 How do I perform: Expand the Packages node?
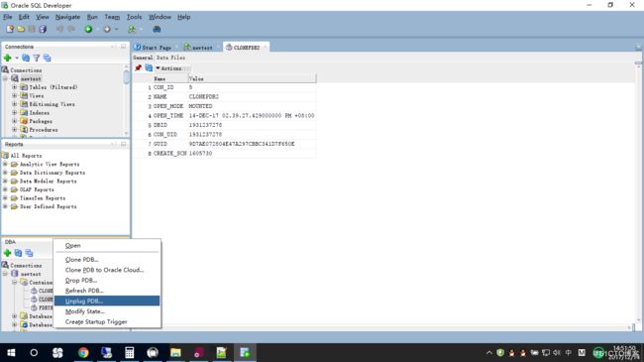tap(15, 121)
